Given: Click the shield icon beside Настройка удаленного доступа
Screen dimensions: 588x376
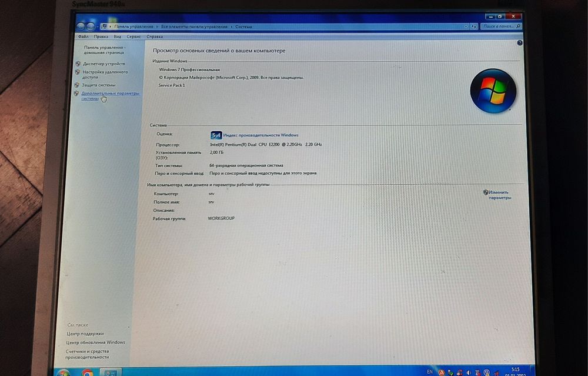Looking at the screenshot, I should pyautogui.click(x=78, y=72).
